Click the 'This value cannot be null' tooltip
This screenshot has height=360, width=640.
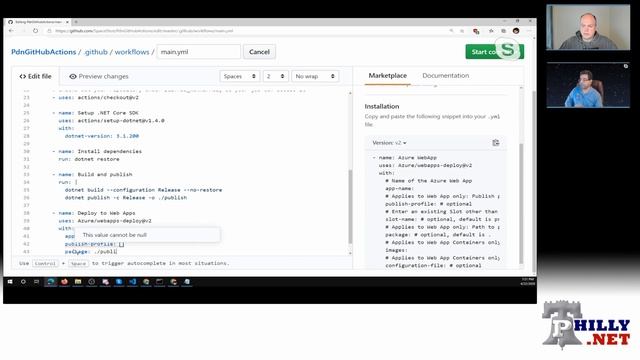point(148,235)
